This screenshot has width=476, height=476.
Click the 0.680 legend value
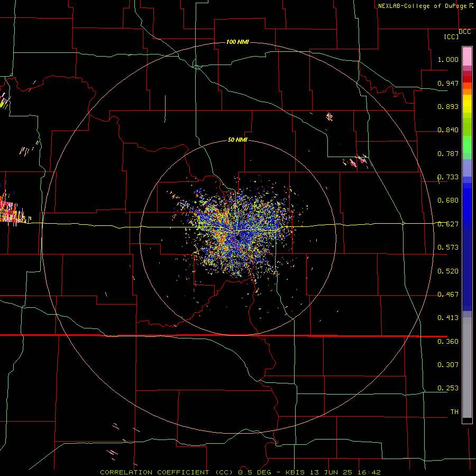coord(448,200)
